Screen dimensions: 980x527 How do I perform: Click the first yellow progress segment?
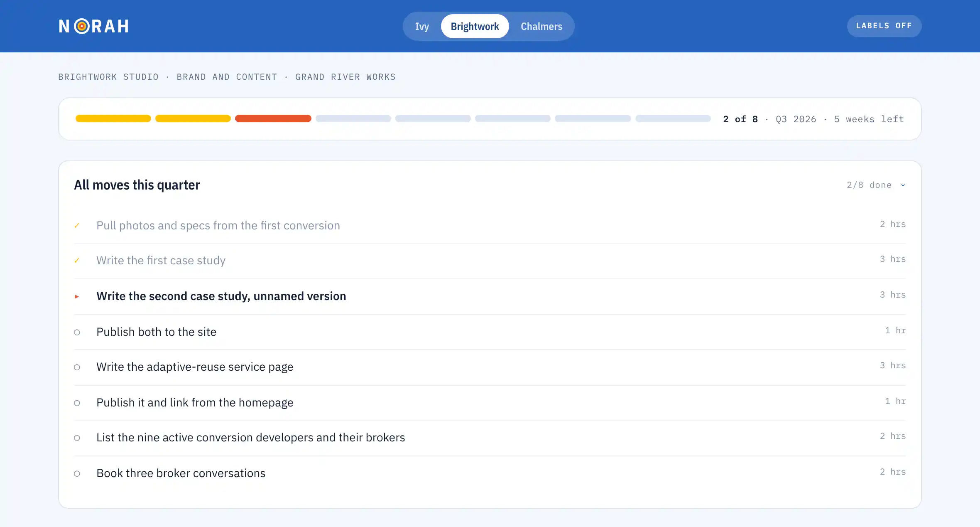click(113, 119)
